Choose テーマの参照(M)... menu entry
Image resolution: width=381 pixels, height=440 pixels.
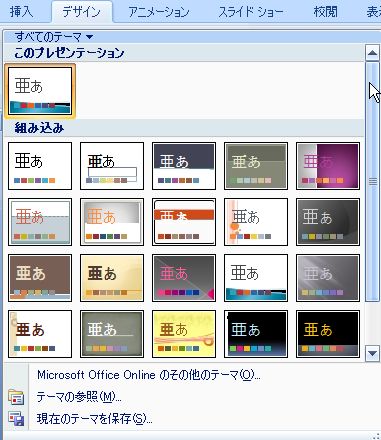point(79,397)
